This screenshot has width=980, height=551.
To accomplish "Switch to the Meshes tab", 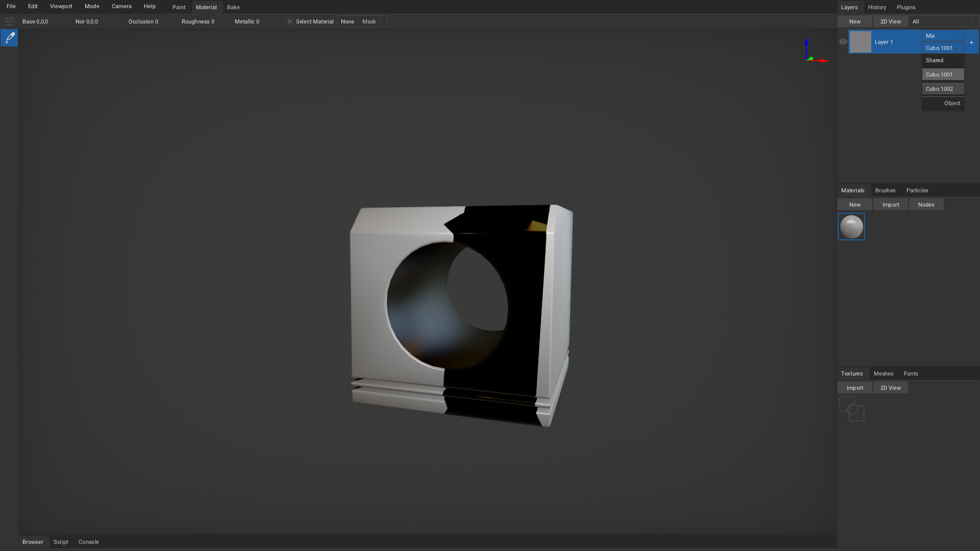I will point(884,373).
